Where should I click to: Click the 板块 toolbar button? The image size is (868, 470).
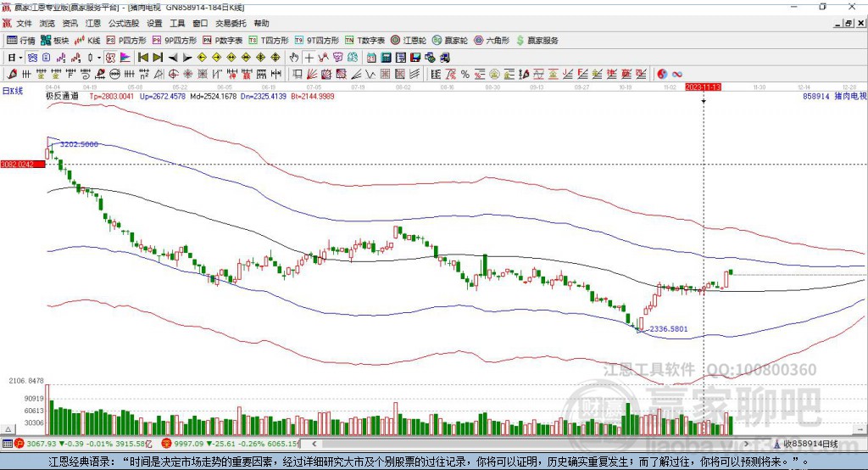pos(55,41)
